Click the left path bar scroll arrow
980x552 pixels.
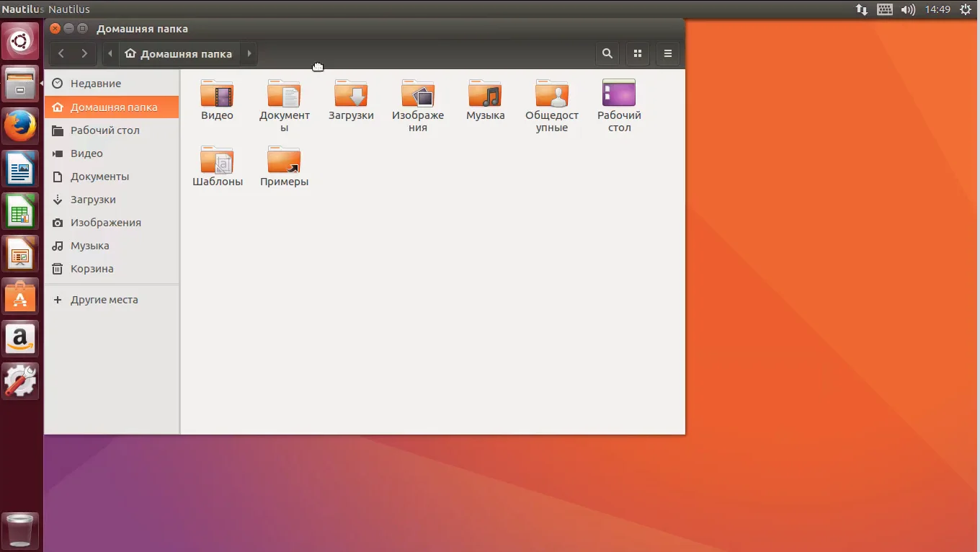[110, 53]
